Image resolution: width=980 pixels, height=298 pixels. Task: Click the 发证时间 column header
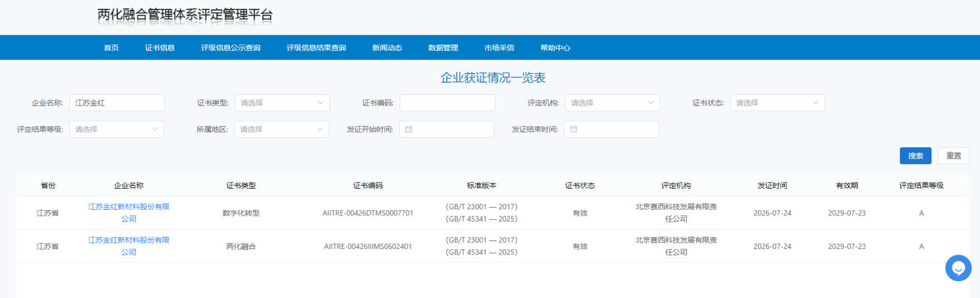click(x=772, y=185)
